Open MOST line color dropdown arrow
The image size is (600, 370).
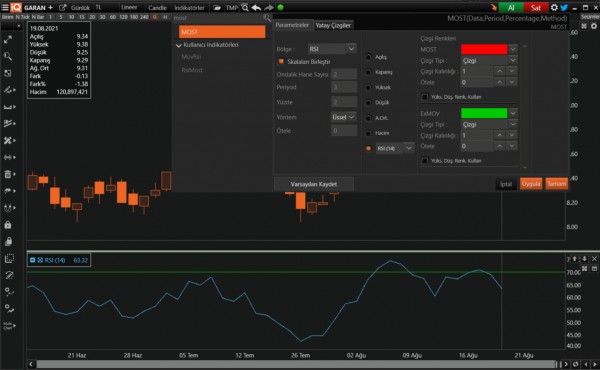(513, 49)
